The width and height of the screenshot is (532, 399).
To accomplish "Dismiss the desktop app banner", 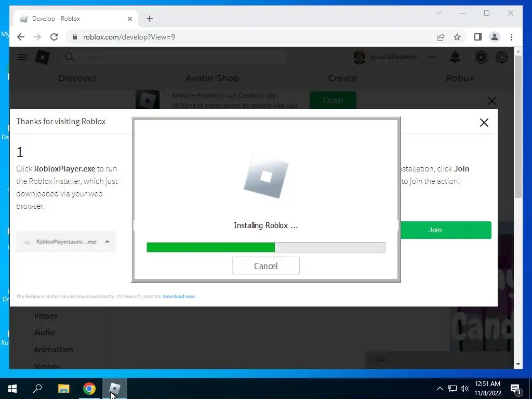I will (x=491, y=101).
